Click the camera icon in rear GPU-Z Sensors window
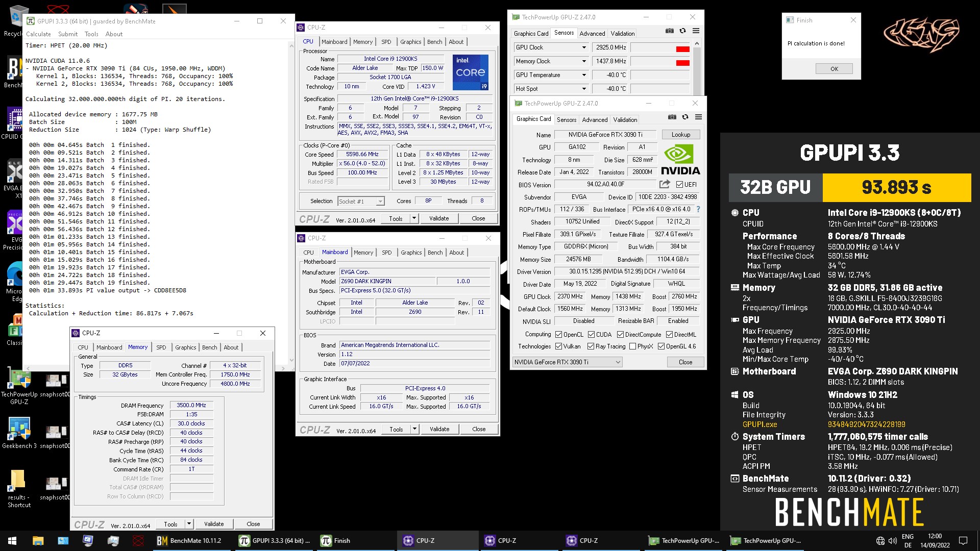 (x=670, y=31)
